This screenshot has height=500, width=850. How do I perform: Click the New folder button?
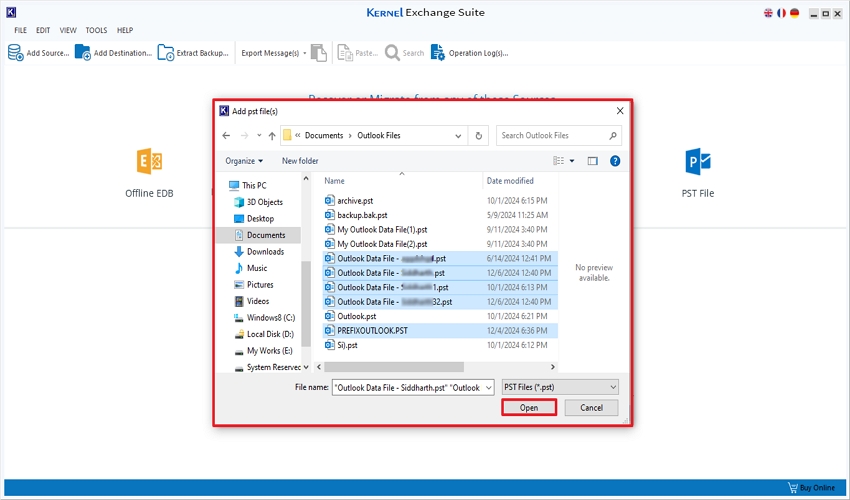click(x=300, y=161)
